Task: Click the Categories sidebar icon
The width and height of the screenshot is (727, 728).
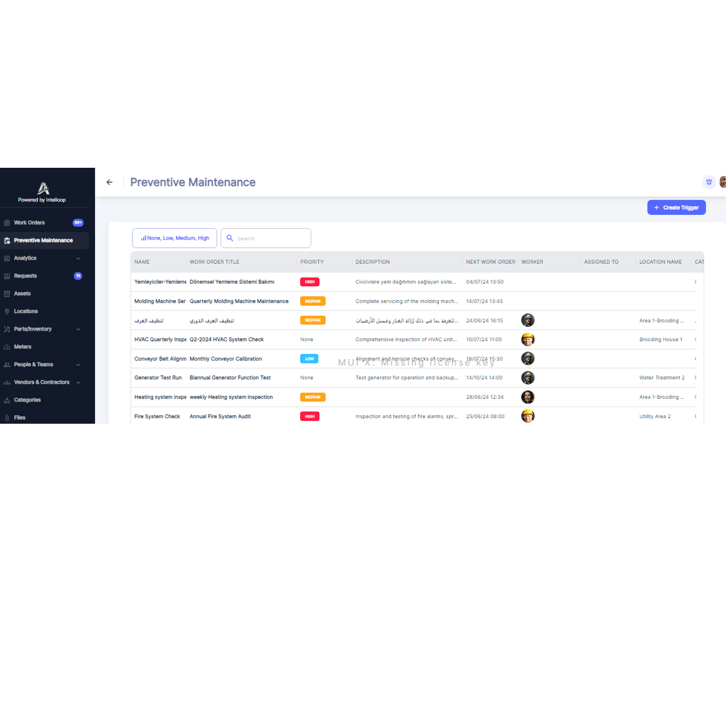Action: (6, 400)
